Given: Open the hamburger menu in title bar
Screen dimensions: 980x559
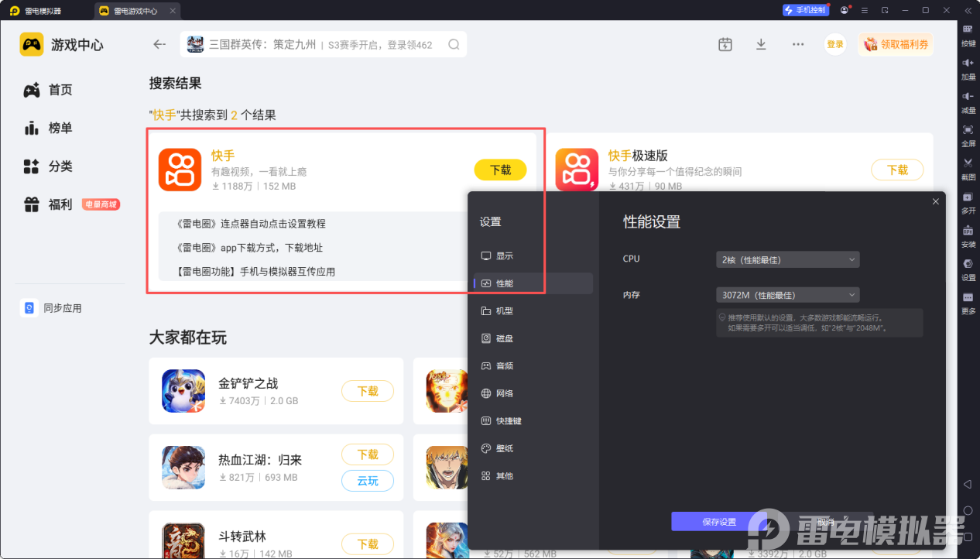Looking at the screenshot, I should tap(864, 10).
